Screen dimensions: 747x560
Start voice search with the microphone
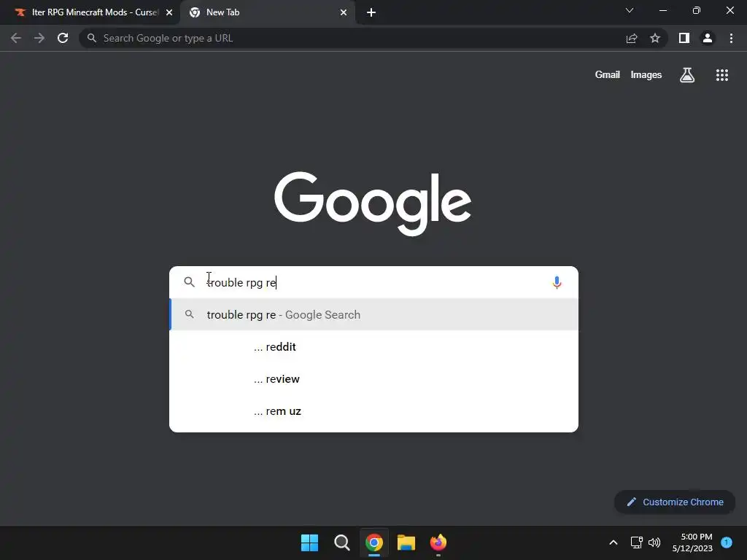click(557, 282)
